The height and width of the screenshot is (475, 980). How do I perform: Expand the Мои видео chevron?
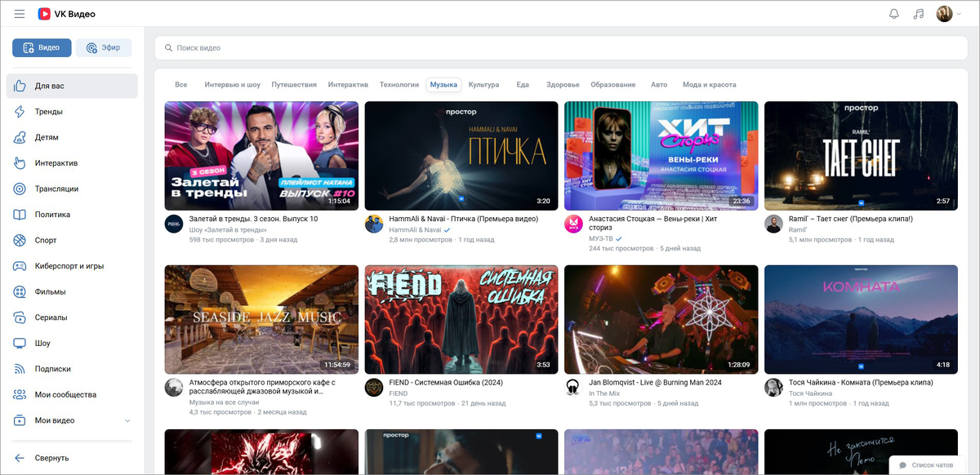coord(127,420)
